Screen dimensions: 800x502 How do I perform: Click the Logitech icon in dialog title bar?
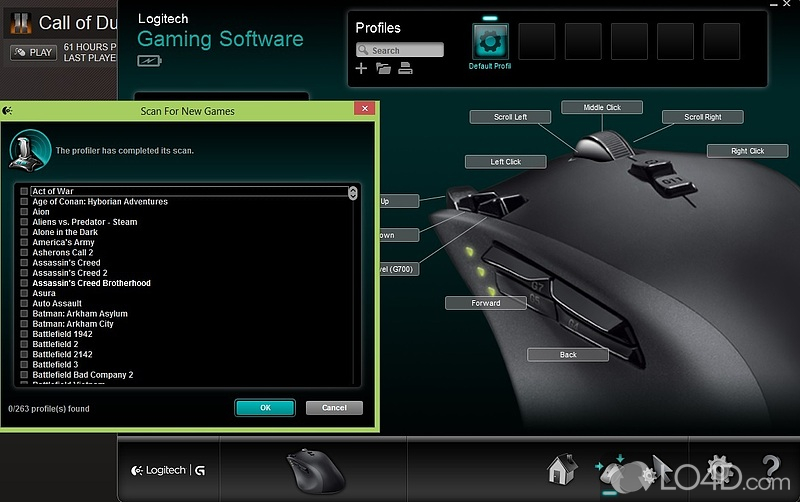(x=7, y=111)
